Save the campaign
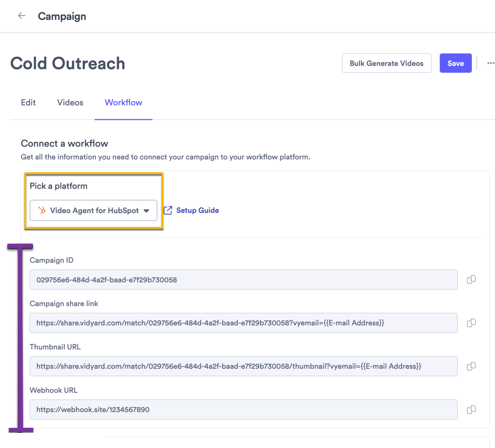 coord(456,63)
